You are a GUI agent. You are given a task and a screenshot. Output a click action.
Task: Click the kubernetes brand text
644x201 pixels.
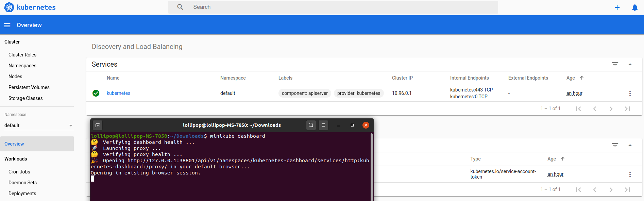pyautogui.click(x=36, y=7)
